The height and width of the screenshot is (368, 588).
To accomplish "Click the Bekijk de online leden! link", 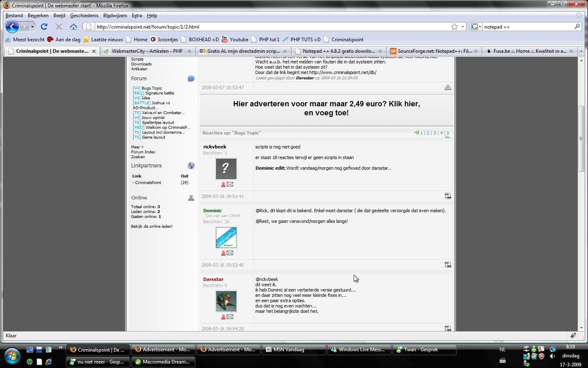I will tap(151, 227).
